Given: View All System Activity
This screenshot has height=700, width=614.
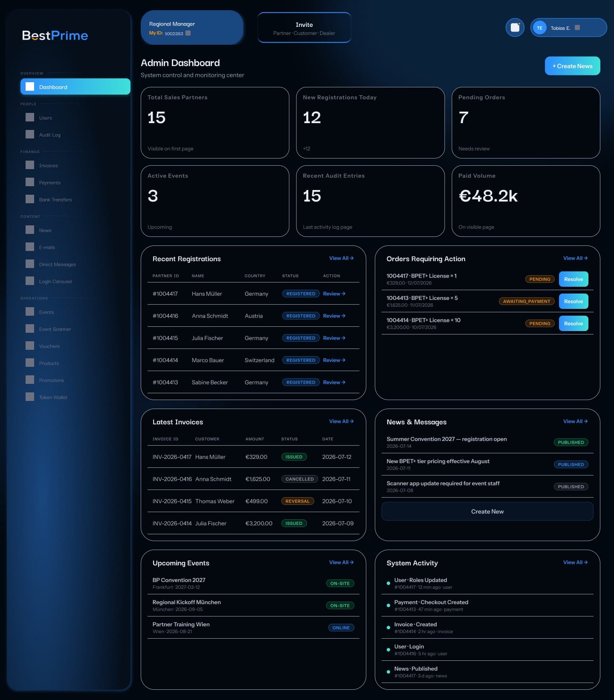Looking at the screenshot, I should (x=575, y=562).
